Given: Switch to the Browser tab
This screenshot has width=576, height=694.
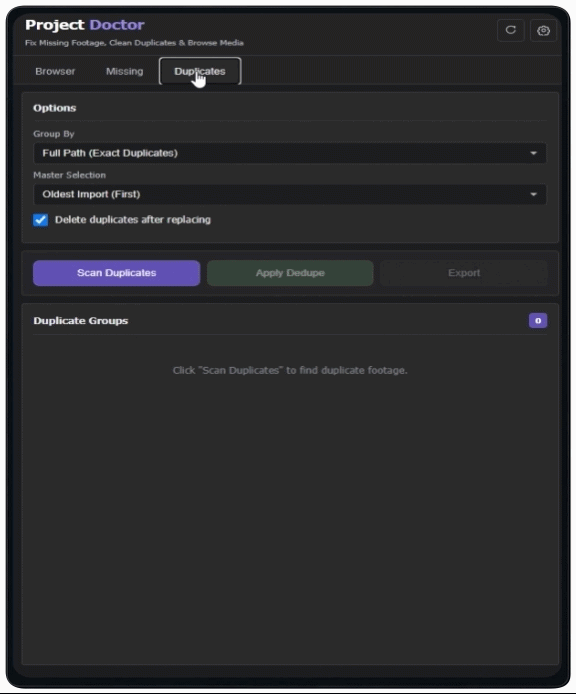Looking at the screenshot, I should pyautogui.click(x=55, y=71).
